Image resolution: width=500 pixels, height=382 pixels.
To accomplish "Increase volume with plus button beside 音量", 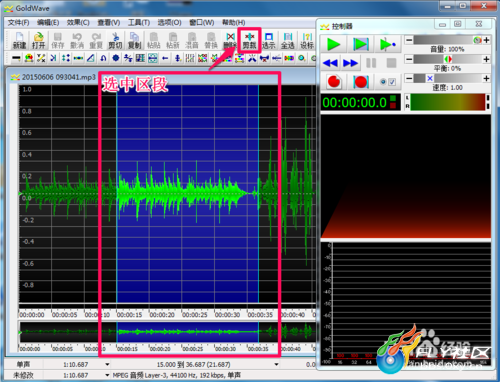I will click(x=486, y=40).
